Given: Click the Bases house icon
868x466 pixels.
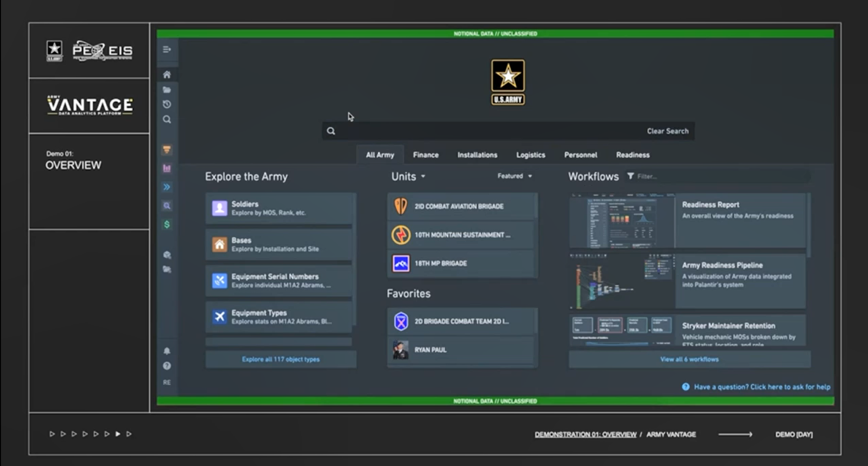Looking at the screenshot, I should 219,244.
